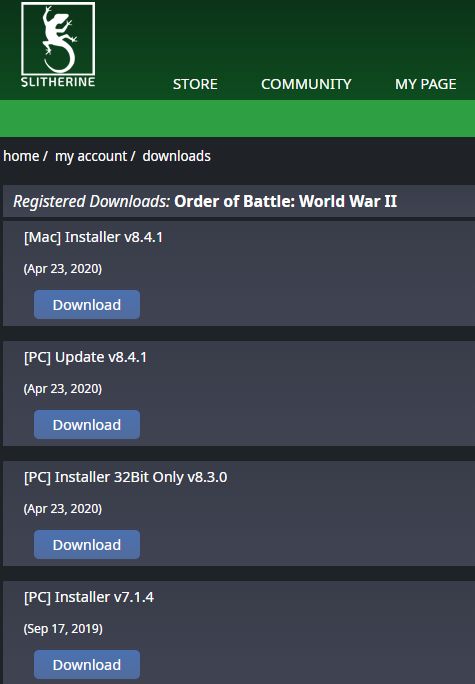Click the '(Sep 17, 2019)' date
This screenshot has width=475, height=684.
pyautogui.click(x=63, y=629)
